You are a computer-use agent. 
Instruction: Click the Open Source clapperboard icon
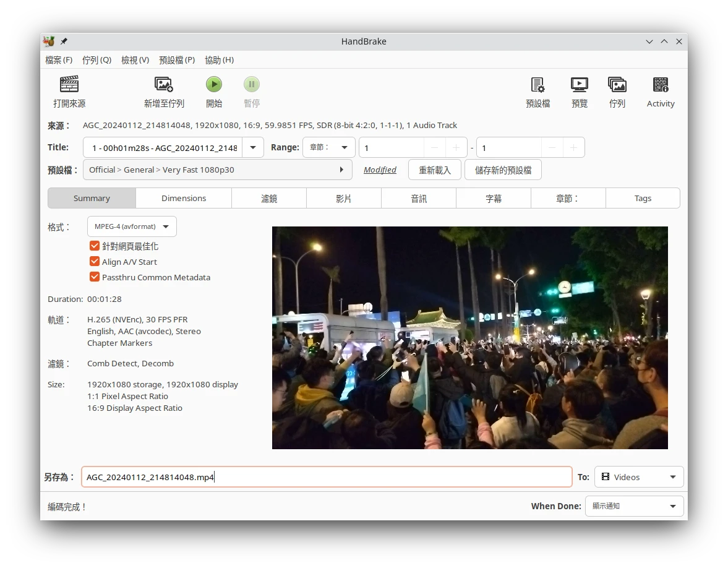tap(69, 85)
